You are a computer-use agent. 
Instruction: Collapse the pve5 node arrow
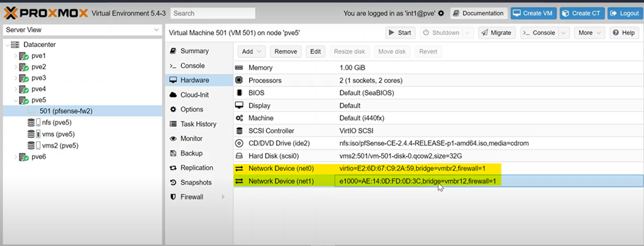point(16,100)
